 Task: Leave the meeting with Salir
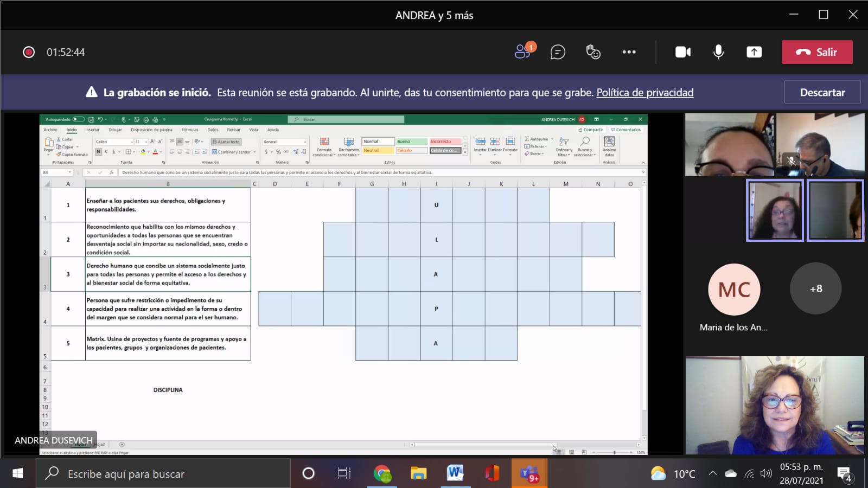817,52
